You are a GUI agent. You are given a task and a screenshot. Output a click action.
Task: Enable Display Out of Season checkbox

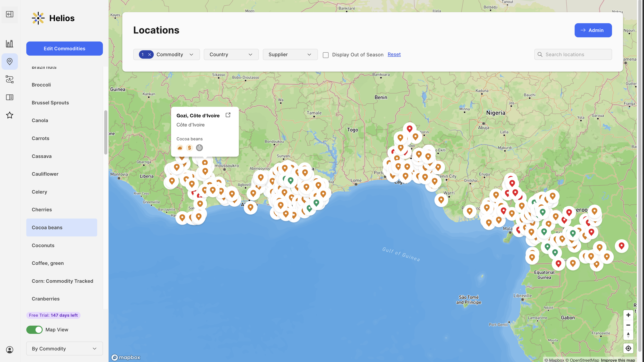point(326,55)
